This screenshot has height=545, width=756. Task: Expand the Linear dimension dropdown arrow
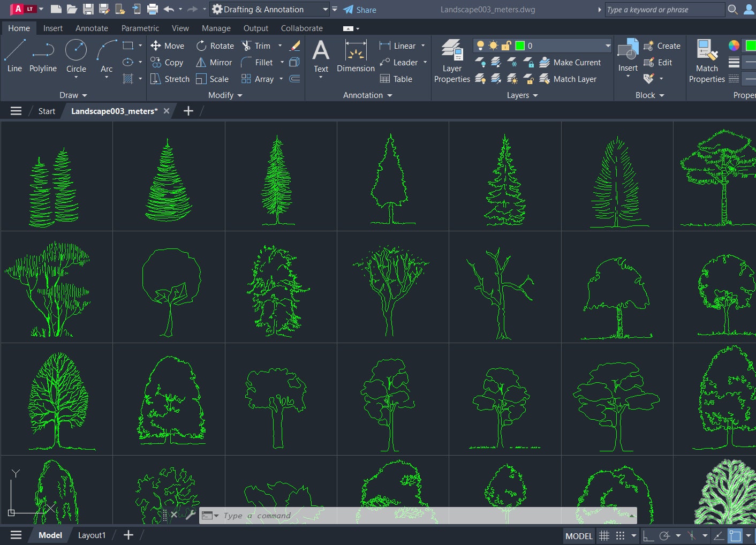(424, 46)
